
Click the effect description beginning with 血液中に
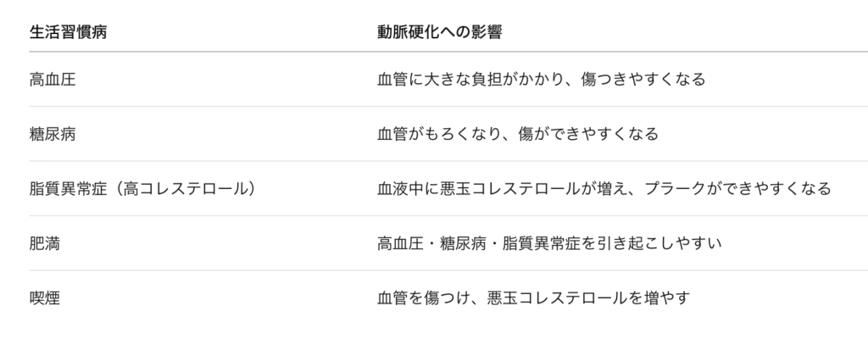(604, 188)
